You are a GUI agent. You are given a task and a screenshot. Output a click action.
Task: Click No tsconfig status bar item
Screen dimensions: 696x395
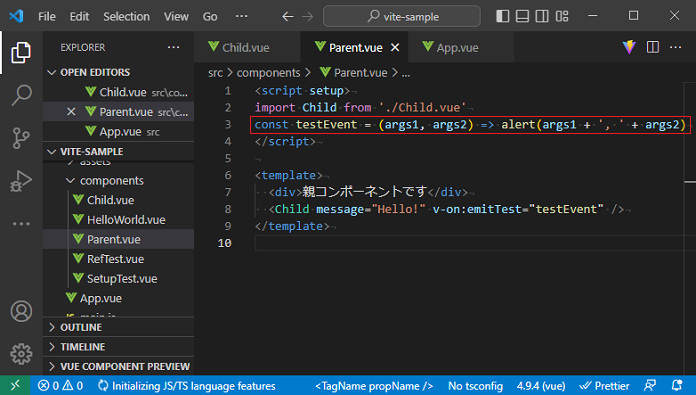[x=475, y=385]
